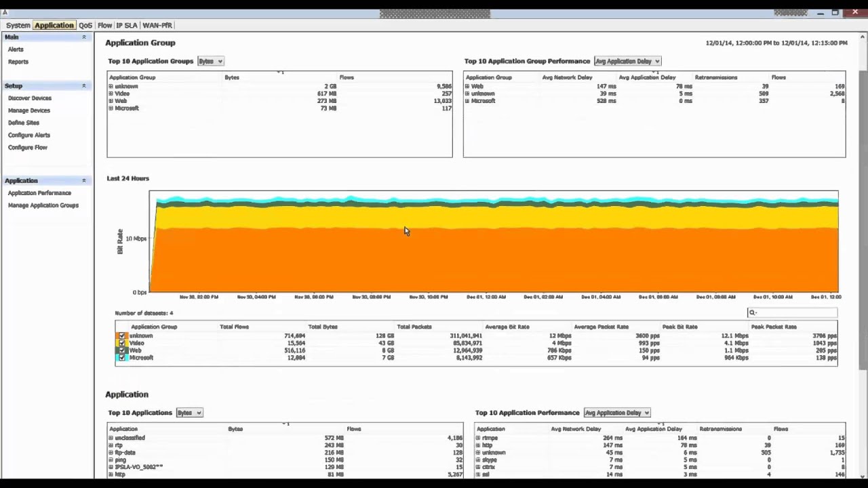Collapse the Setup sidebar section
Viewport: 868px width, 488px height.
coord(84,86)
